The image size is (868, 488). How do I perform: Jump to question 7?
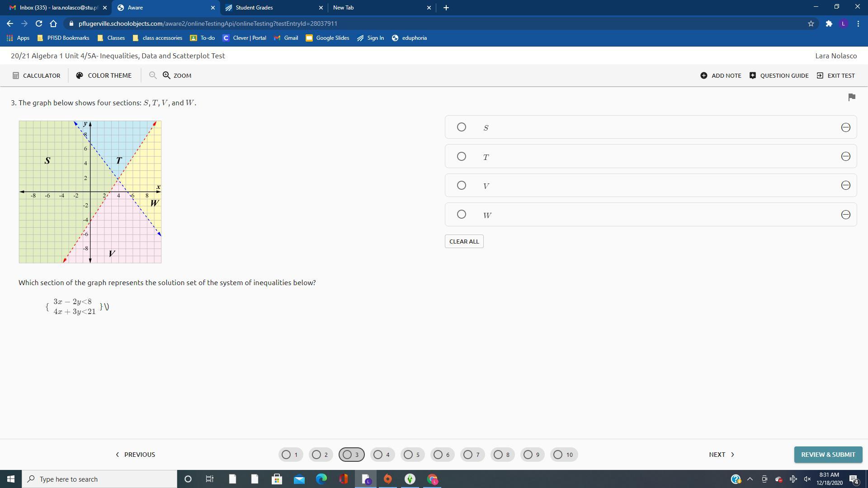click(x=472, y=455)
